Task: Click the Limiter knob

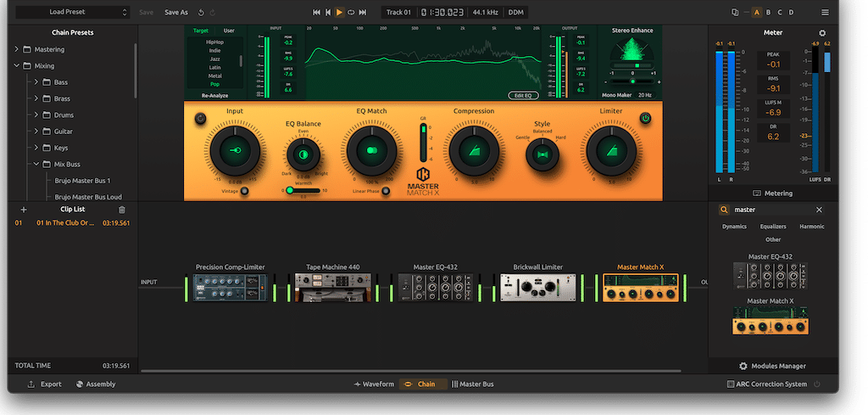Action: 611,150
